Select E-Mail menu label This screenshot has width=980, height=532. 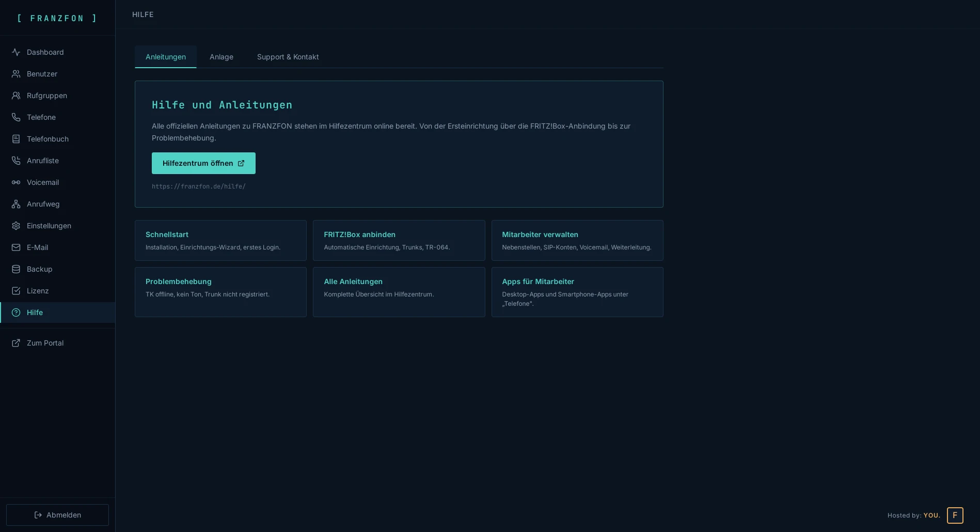click(x=37, y=247)
